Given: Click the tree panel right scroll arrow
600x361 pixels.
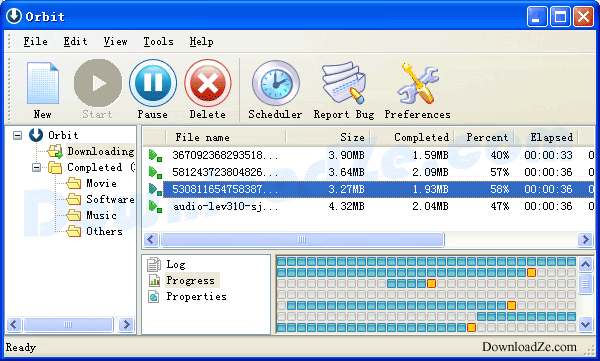Looking at the screenshot, I should 126,325.
